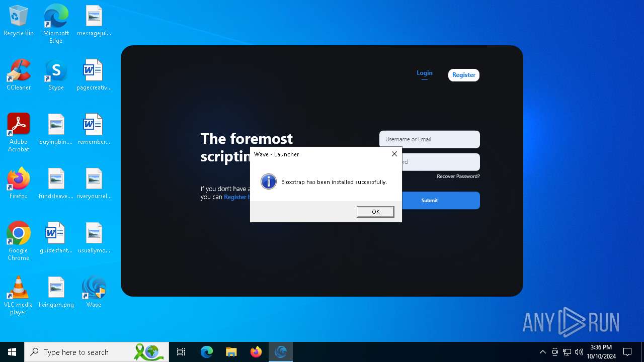
Task: Click the Register link in Wave text
Action: click(236, 197)
